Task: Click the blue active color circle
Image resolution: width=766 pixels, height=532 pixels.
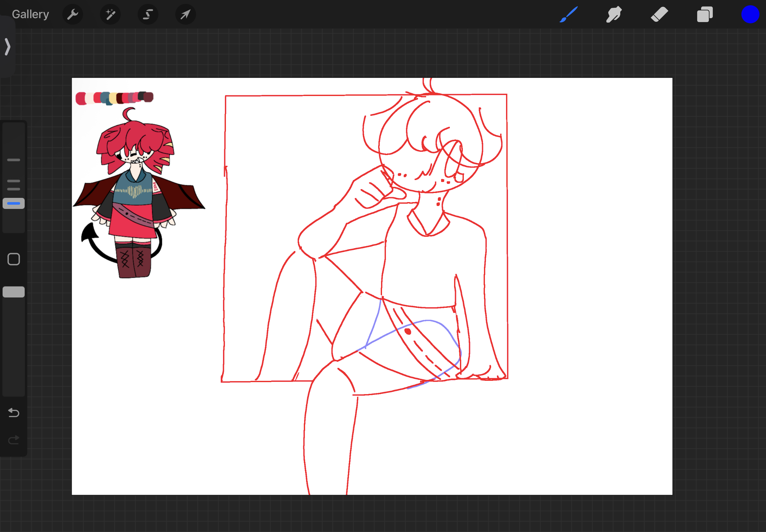Action: coord(750,14)
